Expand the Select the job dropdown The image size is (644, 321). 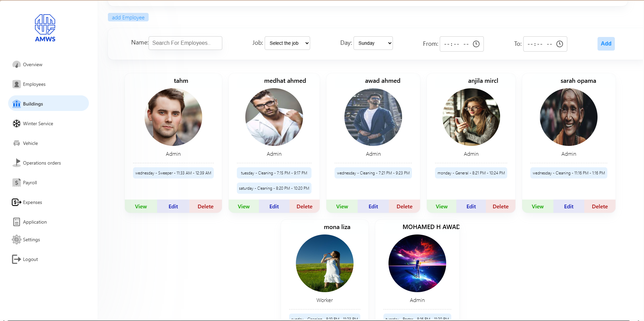point(287,43)
